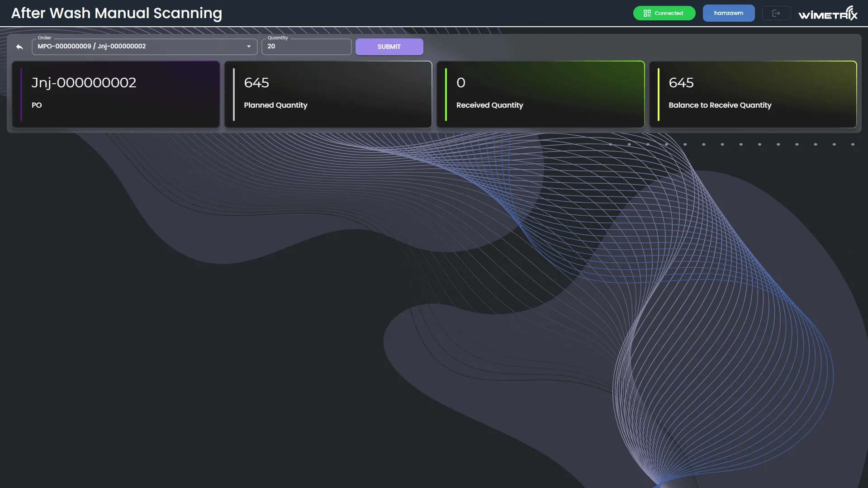Click the green accent bar on Received card
This screenshot has height=488, width=868.
coord(446,95)
